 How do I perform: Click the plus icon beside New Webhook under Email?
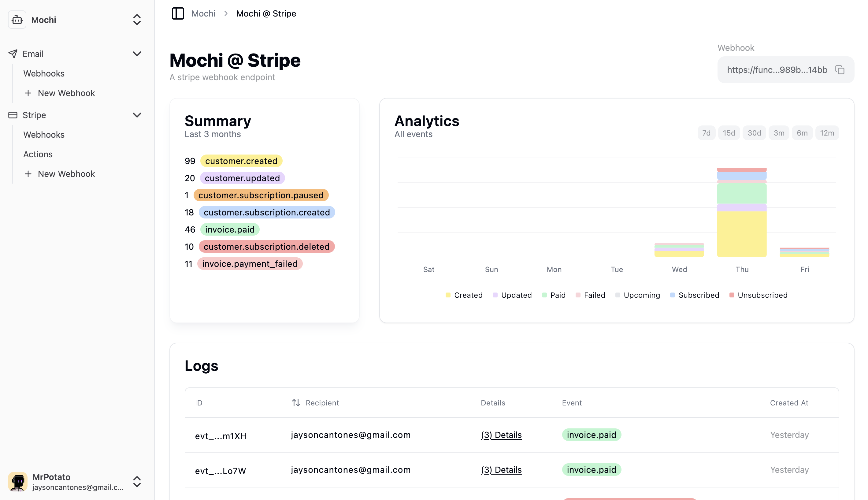28,93
